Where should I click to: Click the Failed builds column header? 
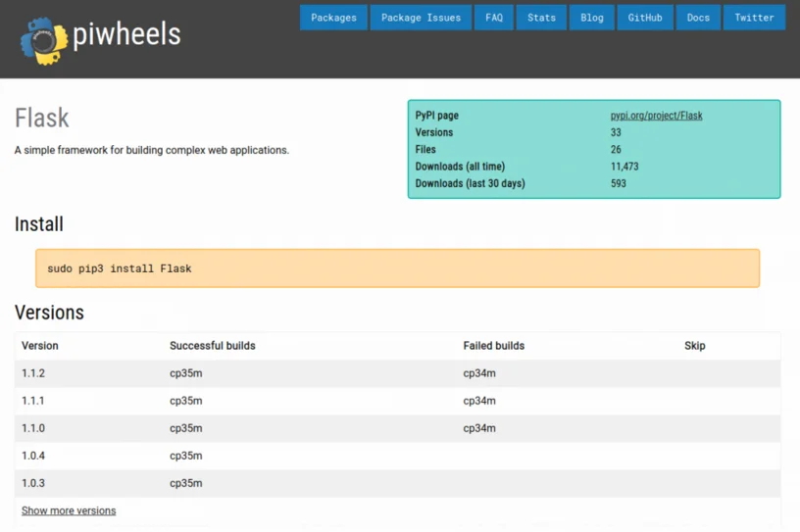(493, 346)
